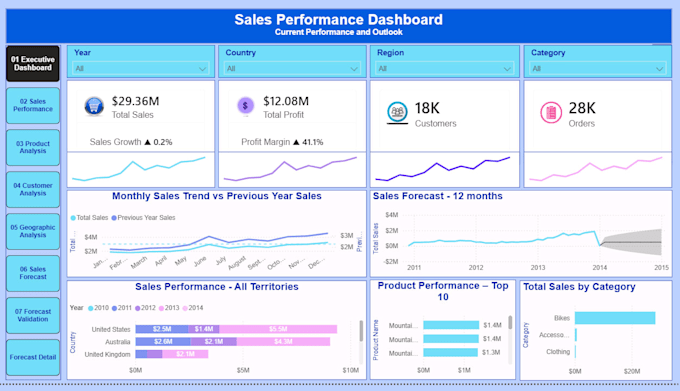Click the United Kingdom country label
The image size is (680, 391).
107,354
